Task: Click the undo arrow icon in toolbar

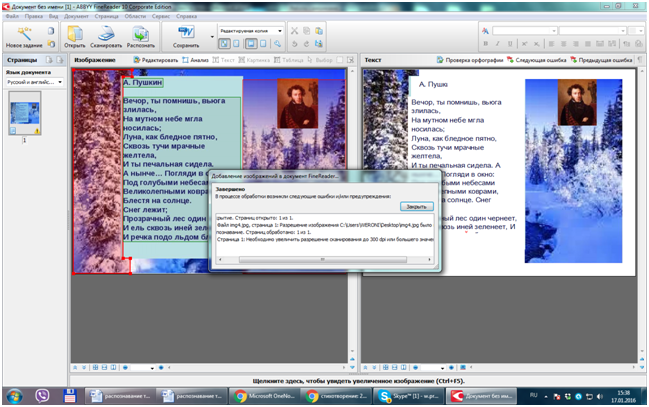Action: coord(294,43)
